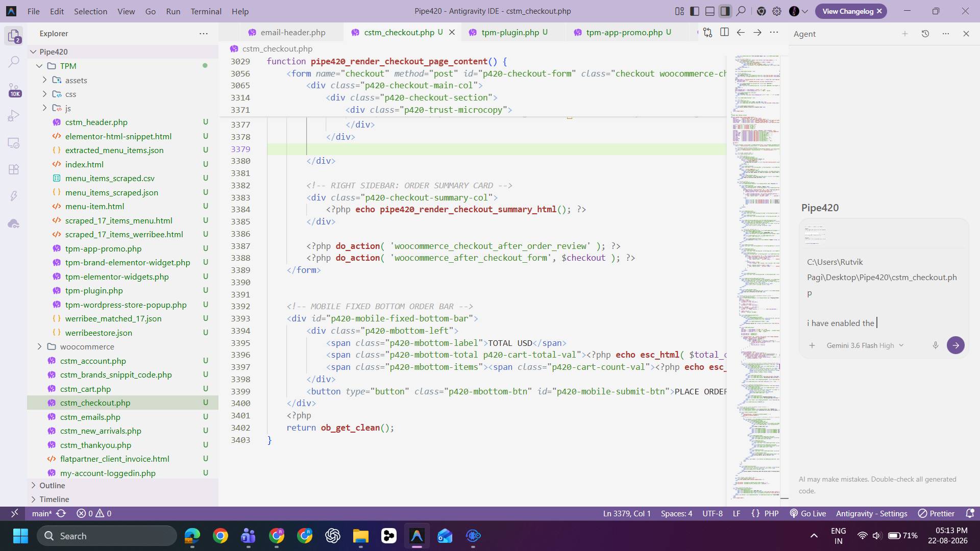Viewport: 980px width, 551px height.
Task: Open notifications bell in status bar
Action: tap(970, 514)
